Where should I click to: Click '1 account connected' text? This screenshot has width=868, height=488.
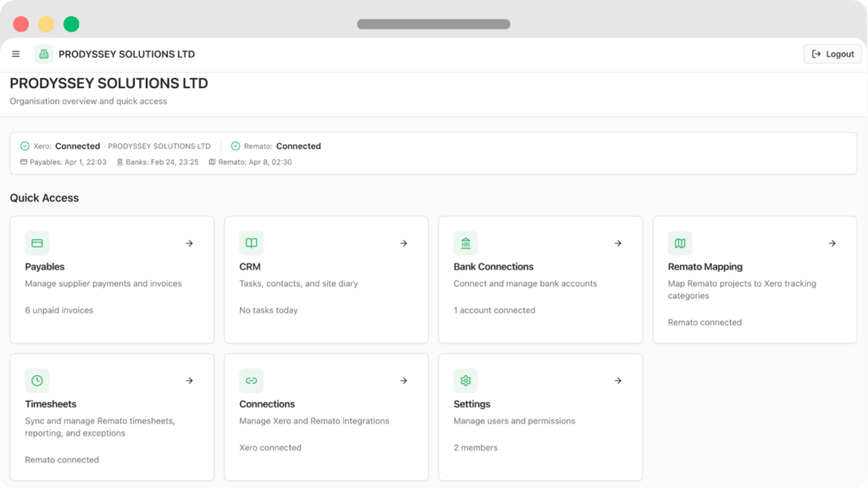click(494, 310)
